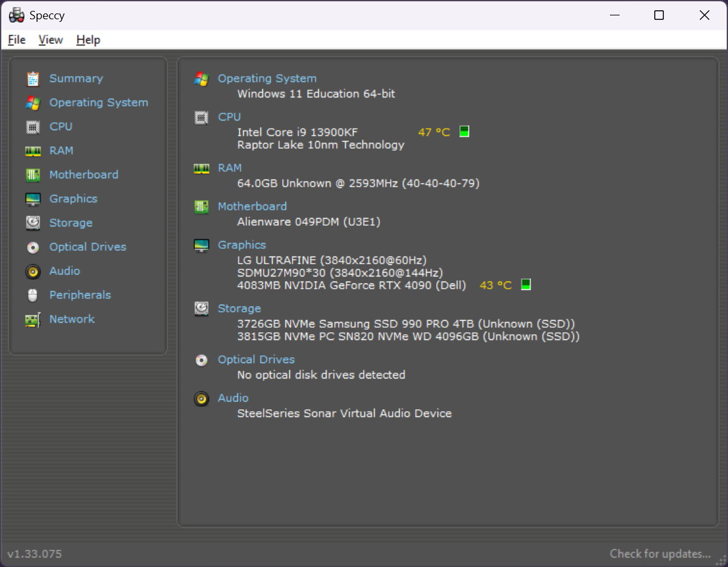Image resolution: width=728 pixels, height=567 pixels.
Task: Open the View menu
Action: (x=51, y=40)
